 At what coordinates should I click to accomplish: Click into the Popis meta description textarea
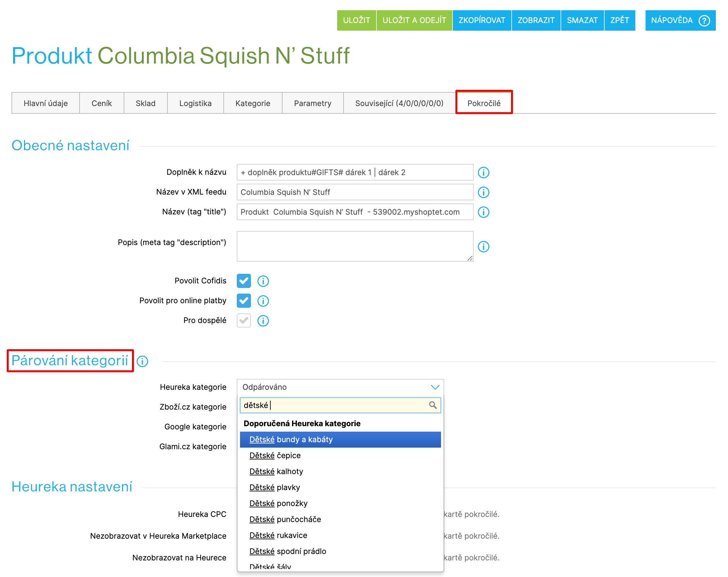click(x=355, y=246)
